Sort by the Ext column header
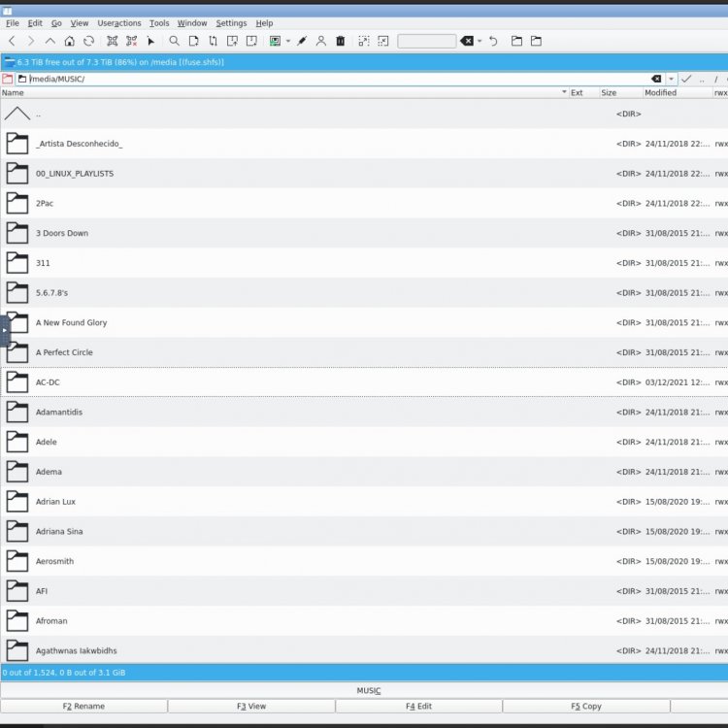This screenshot has width=728, height=728. click(584, 93)
